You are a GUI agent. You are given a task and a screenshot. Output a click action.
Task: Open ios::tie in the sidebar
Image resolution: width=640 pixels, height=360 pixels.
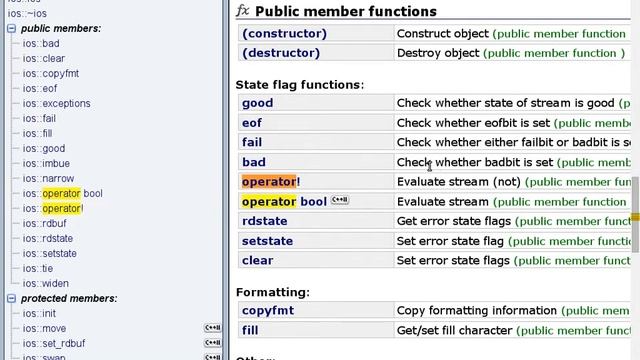[38, 269]
